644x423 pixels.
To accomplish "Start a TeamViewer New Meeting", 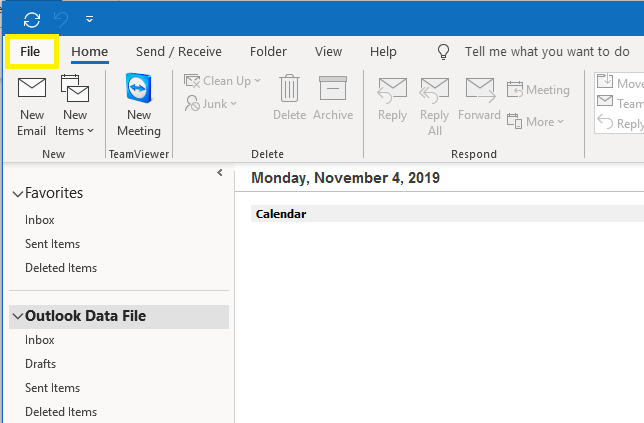I will click(x=139, y=105).
